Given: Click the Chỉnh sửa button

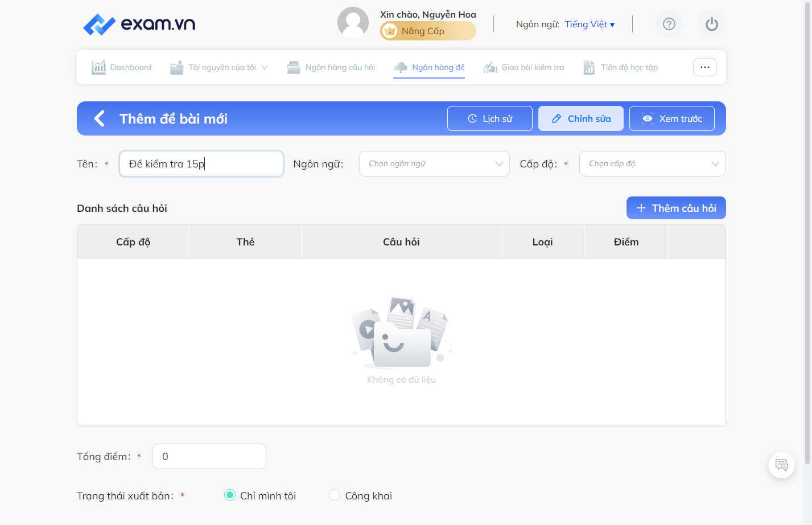Looking at the screenshot, I should [x=581, y=118].
